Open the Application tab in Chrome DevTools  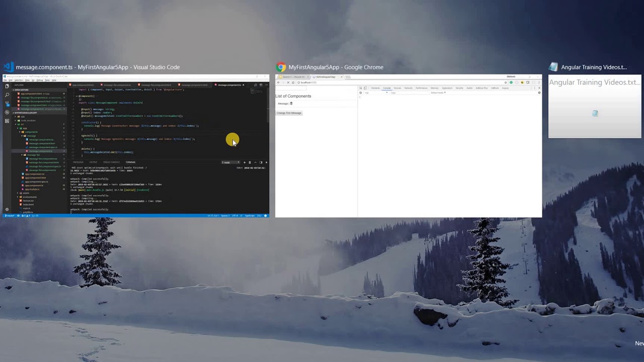[447, 88]
